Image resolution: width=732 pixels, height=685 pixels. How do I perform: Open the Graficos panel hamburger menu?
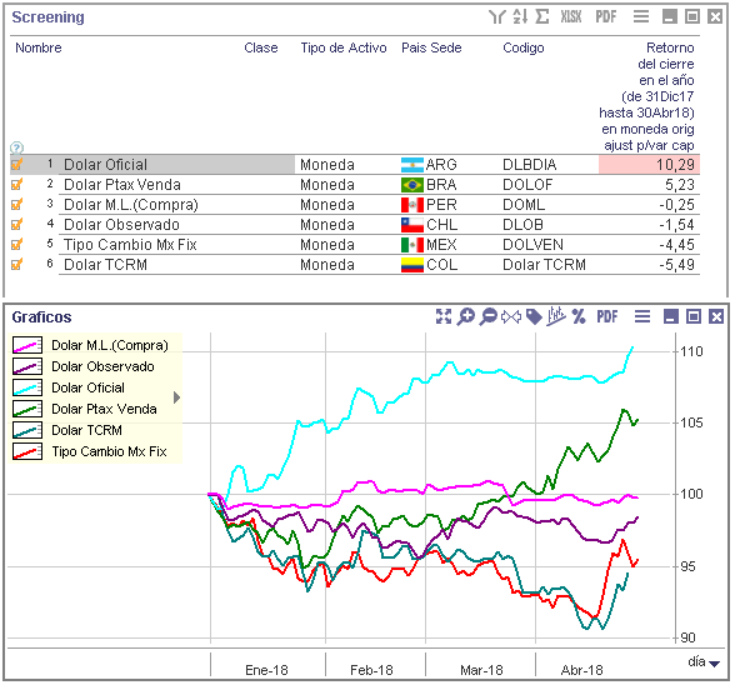pos(642,317)
